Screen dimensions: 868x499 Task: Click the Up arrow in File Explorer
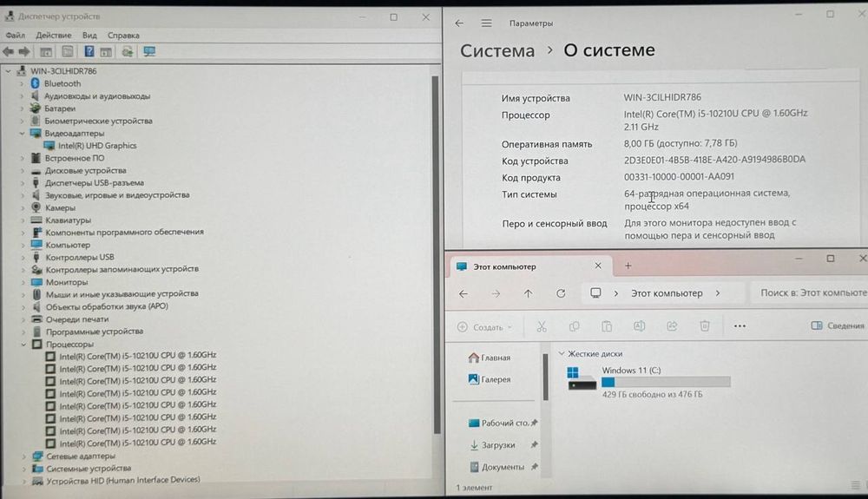[528, 293]
